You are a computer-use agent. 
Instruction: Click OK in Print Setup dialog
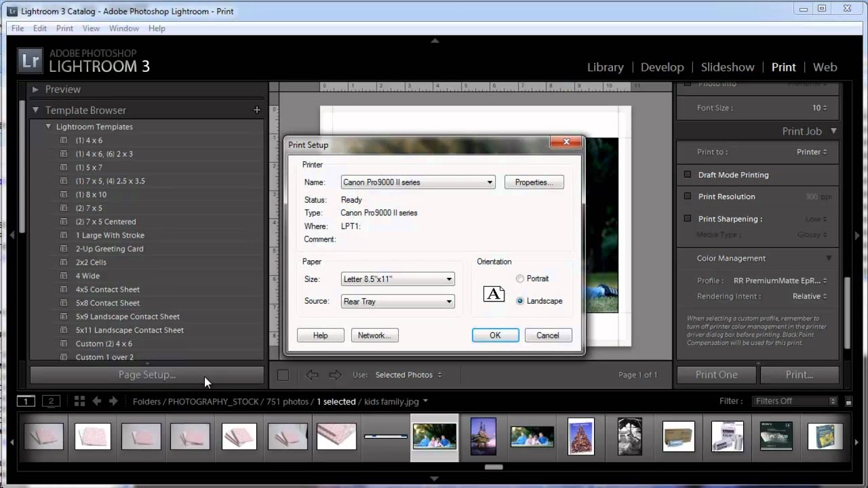click(x=495, y=335)
